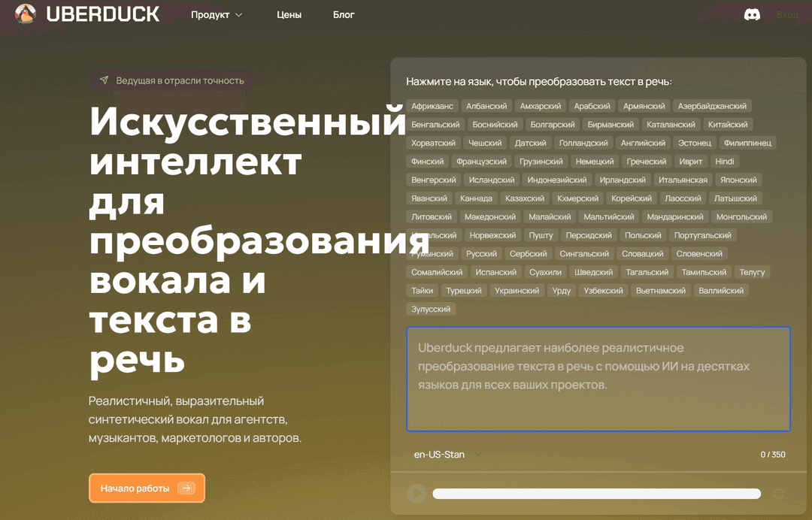
Task: Focus the text-to-speech input field
Action: 598,379
